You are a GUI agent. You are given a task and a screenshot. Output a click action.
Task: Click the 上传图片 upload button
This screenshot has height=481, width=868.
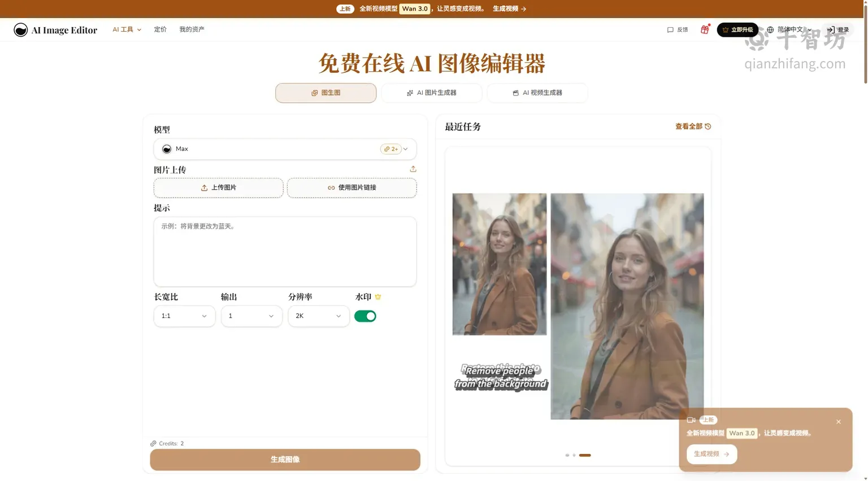[x=218, y=188]
